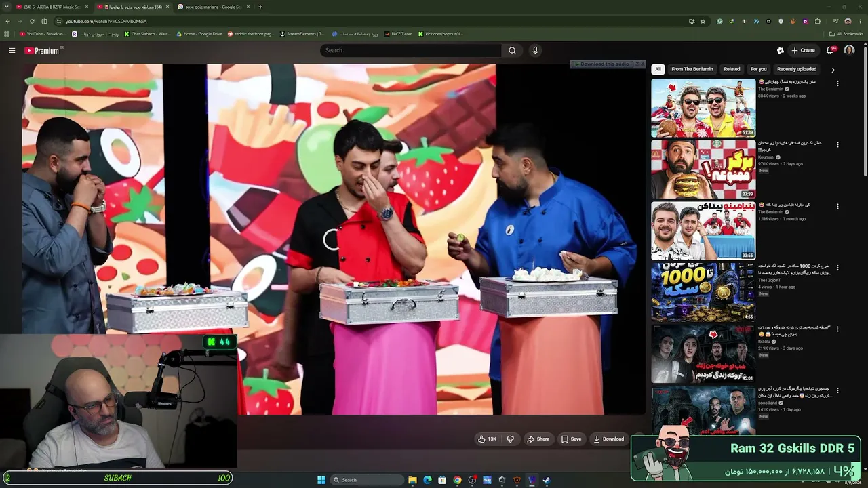Open the Windows Start menu
The image size is (868, 488).
point(321,480)
